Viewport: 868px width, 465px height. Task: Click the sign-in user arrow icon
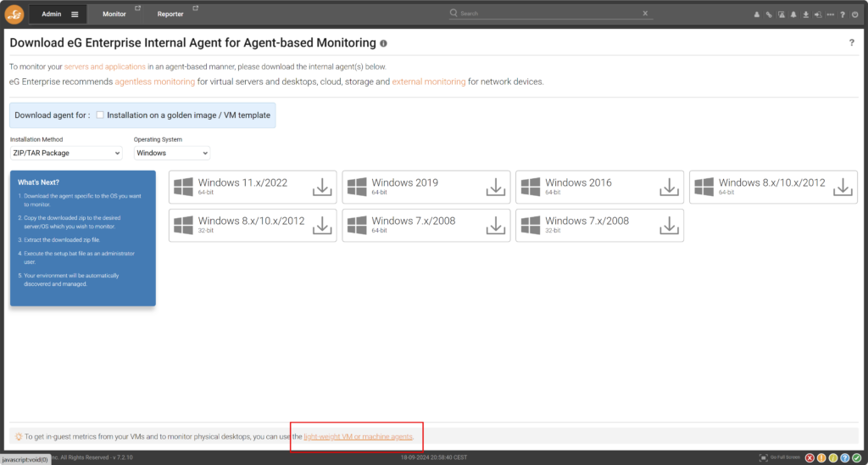click(x=818, y=15)
